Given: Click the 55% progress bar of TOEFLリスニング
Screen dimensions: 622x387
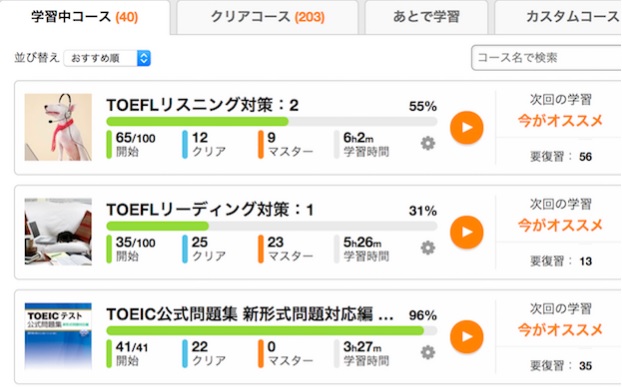Looking at the screenshot, I should (272, 121).
